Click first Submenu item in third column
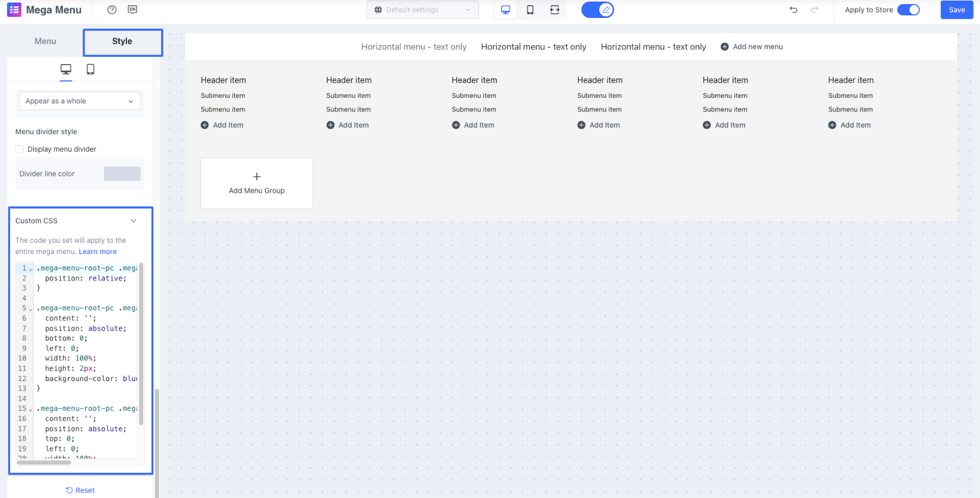 point(474,96)
